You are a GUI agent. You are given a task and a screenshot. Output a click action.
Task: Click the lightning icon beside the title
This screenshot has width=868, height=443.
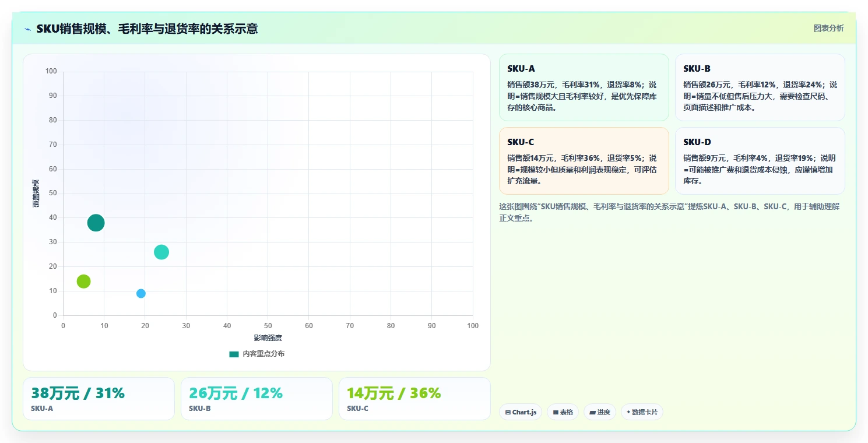click(27, 29)
